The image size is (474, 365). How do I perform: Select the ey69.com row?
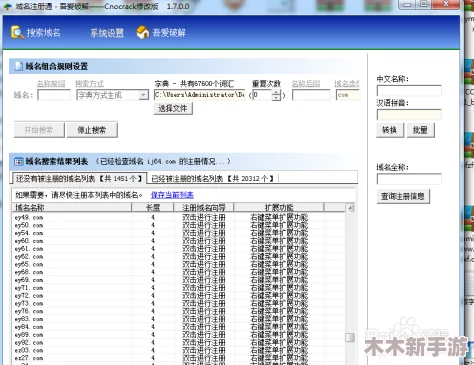(179, 280)
